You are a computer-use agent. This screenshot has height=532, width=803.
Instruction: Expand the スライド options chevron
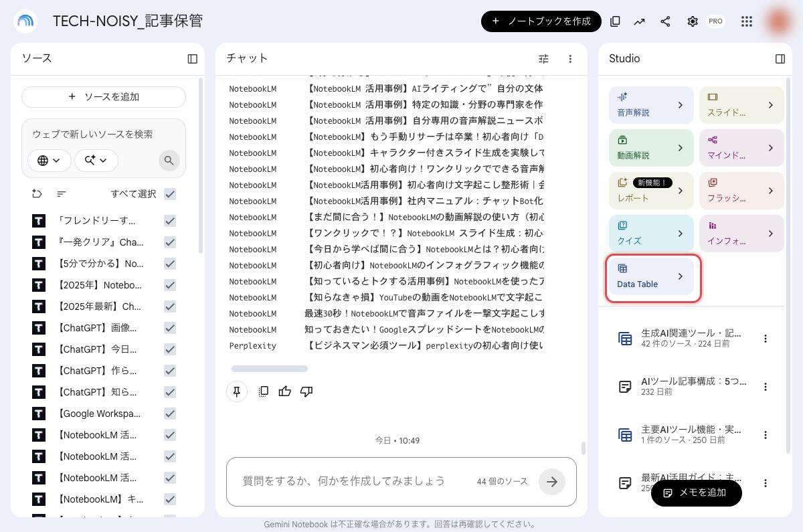[771, 105]
